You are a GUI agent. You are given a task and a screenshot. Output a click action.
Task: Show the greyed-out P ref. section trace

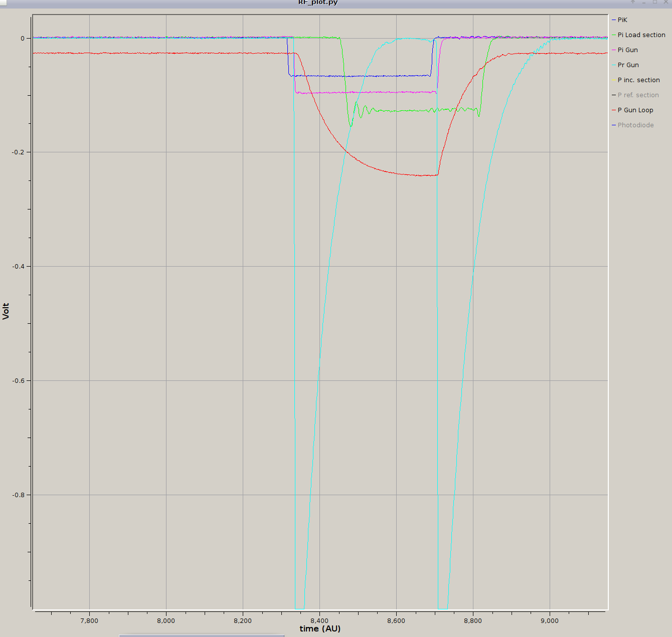pyautogui.click(x=638, y=95)
